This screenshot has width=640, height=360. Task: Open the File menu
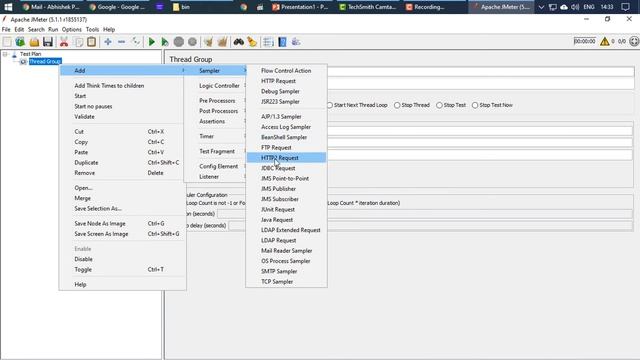[6, 29]
